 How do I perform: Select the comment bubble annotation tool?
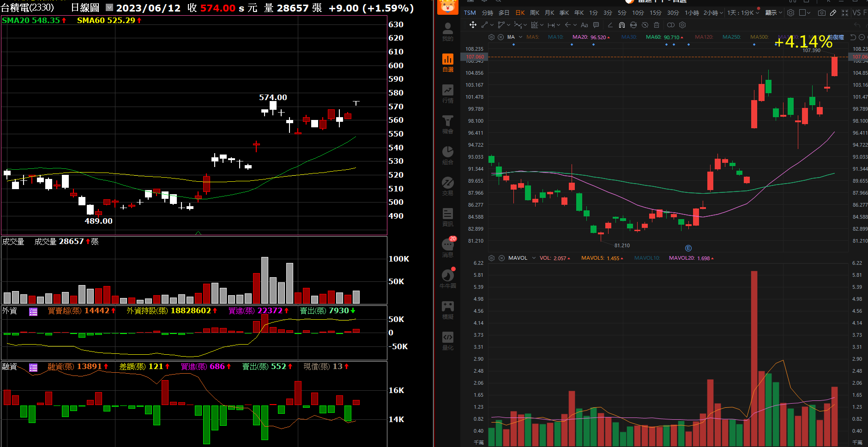tap(596, 25)
